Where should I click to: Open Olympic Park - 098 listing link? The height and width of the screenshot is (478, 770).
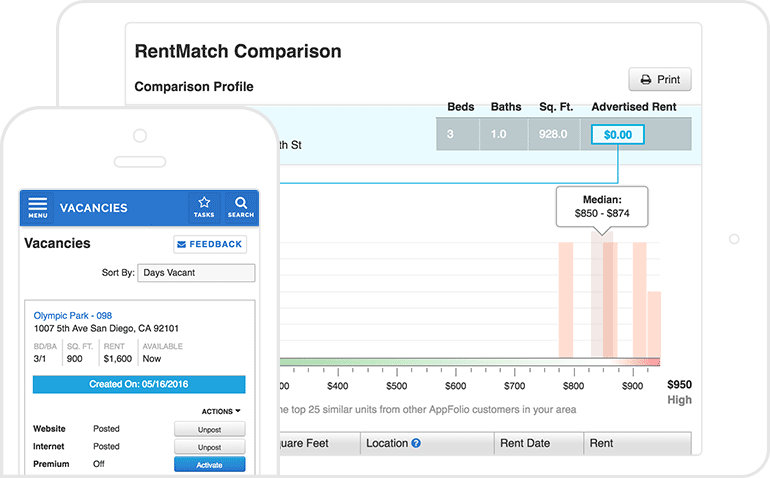(x=73, y=315)
